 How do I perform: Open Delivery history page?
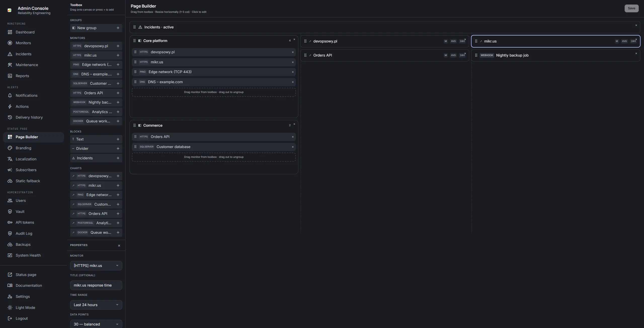[33, 117]
